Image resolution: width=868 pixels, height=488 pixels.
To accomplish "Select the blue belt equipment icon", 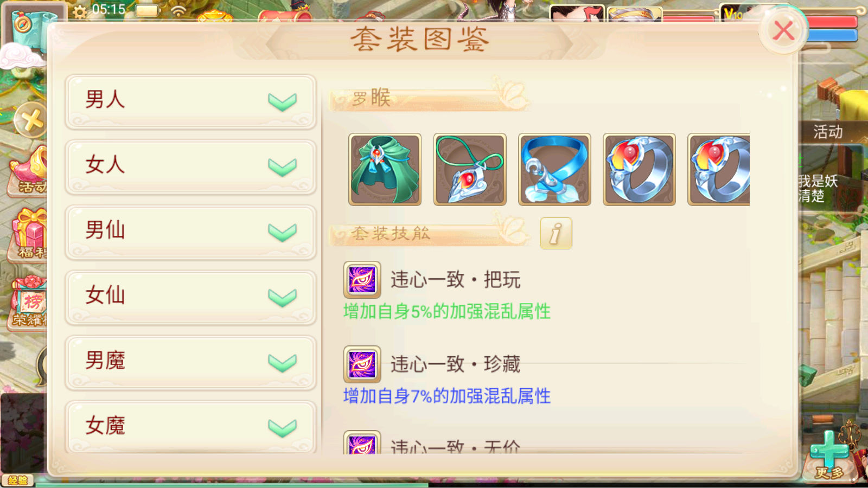I will pyautogui.click(x=554, y=169).
